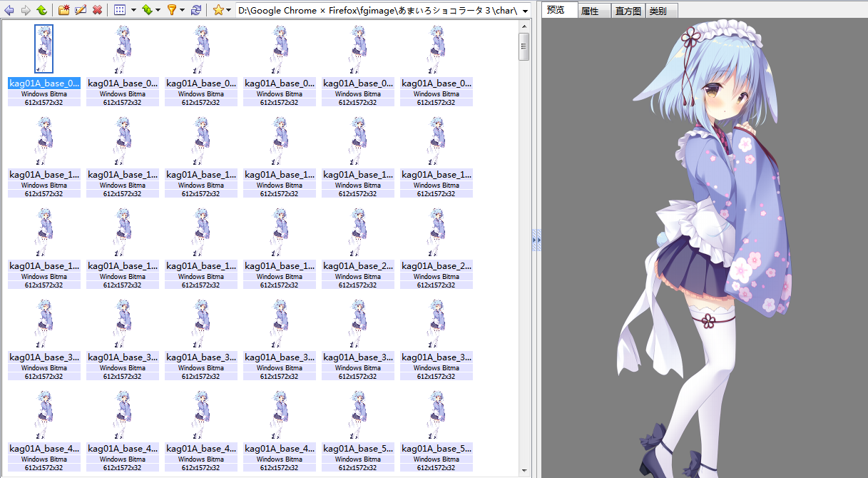Image resolution: width=868 pixels, height=478 pixels.
Task: Click the orange funnel filter icon
Action: coord(171,11)
